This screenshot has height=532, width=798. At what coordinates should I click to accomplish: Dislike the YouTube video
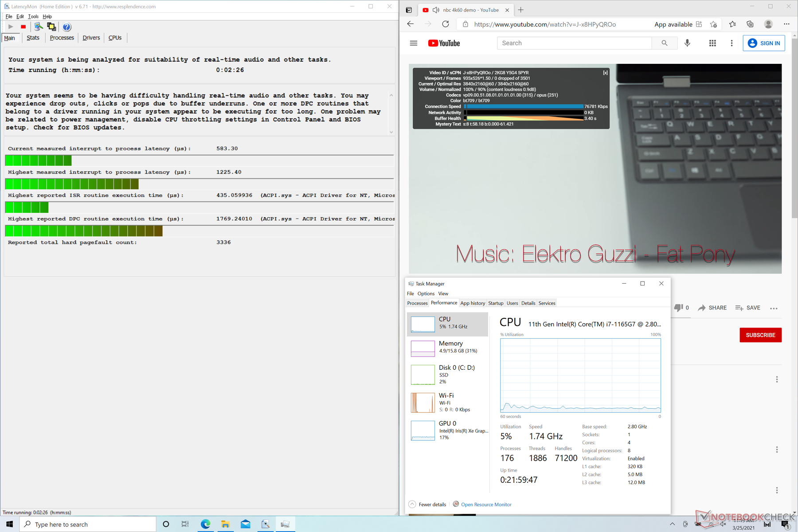[681, 308]
